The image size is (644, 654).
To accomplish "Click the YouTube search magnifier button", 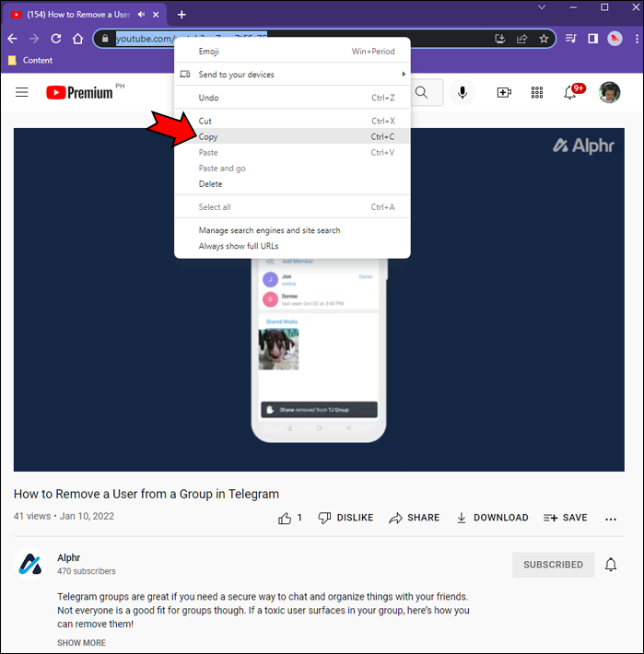I will pyautogui.click(x=421, y=93).
